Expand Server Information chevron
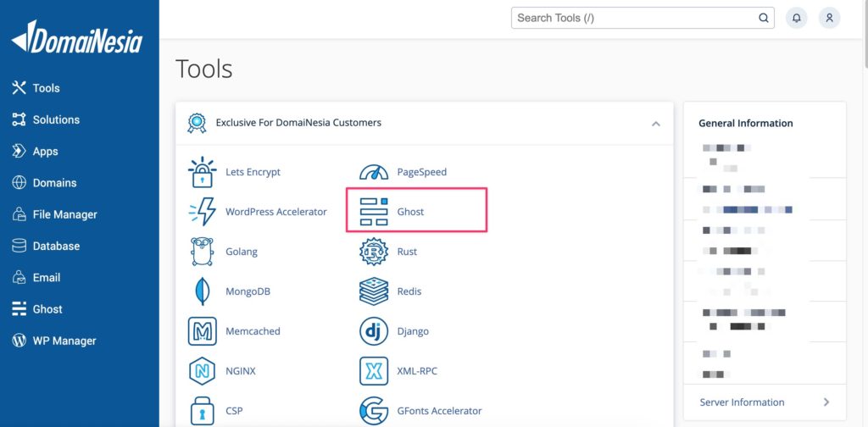Image resolution: width=868 pixels, height=427 pixels. pyautogui.click(x=826, y=402)
